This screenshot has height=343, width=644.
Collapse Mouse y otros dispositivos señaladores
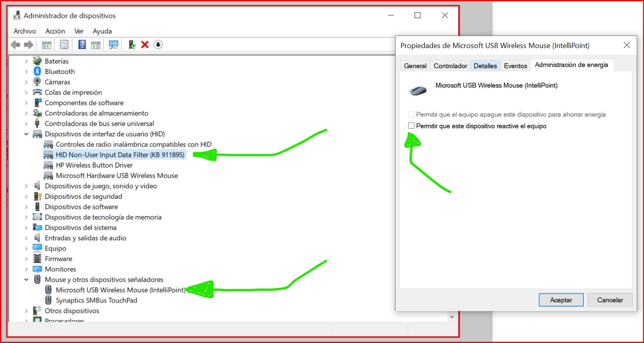click(x=26, y=280)
